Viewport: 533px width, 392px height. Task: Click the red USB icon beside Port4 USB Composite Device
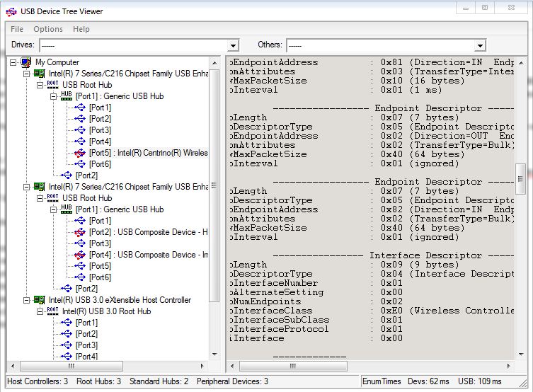coord(80,255)
